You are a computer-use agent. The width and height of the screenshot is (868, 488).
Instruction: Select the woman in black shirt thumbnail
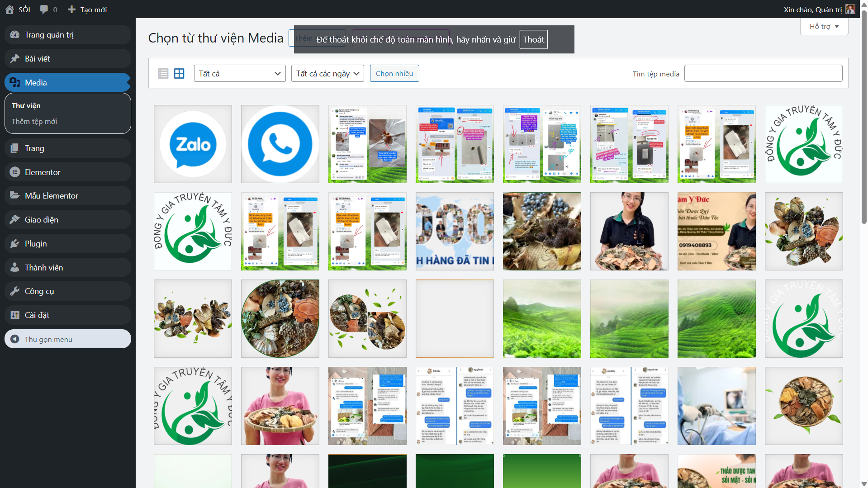pyautogui.click(x=630, y=232)
